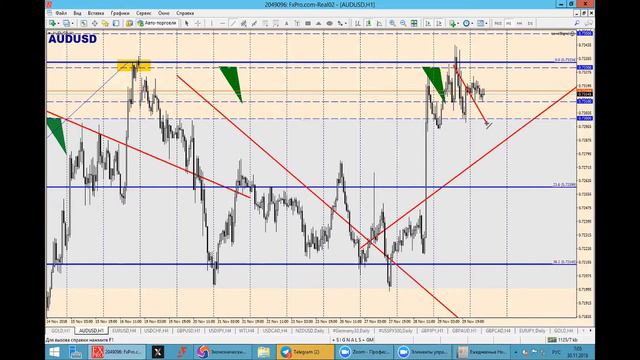Expand the New Chart dropdown arrow
This screenshot has width=640, height=360.
tap(58, 24)
